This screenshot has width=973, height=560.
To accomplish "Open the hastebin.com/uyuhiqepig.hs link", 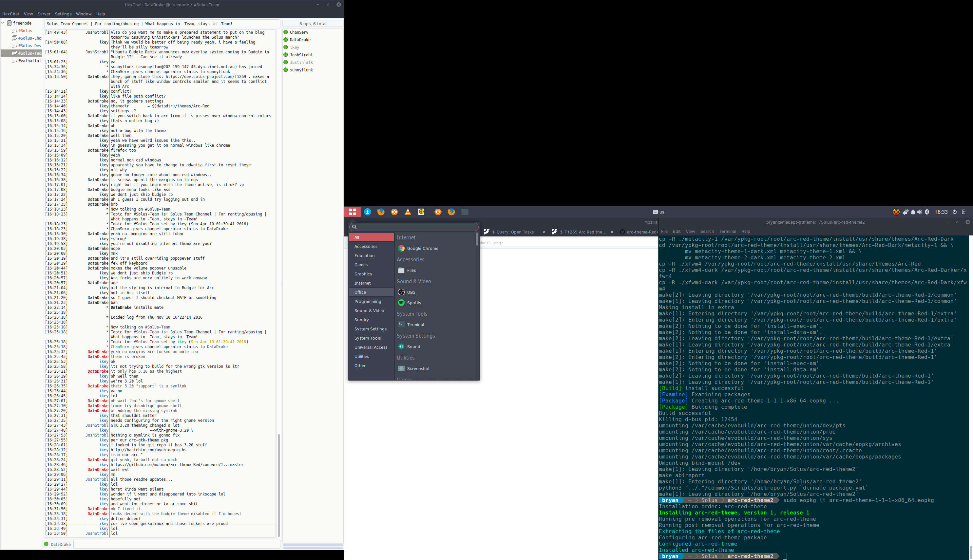I will (x=148, y=450).
